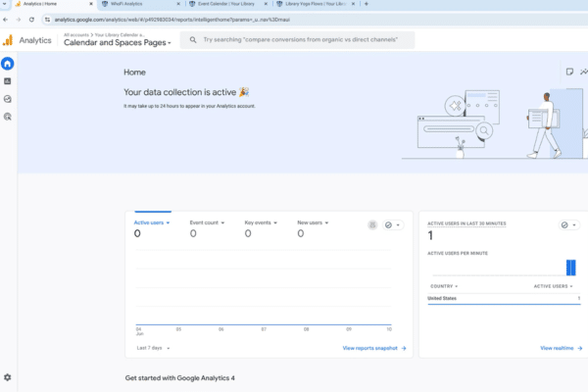Open Reports icon in left sidebar
This screenshot has width=588, height=392.
[x=8, y=81]
